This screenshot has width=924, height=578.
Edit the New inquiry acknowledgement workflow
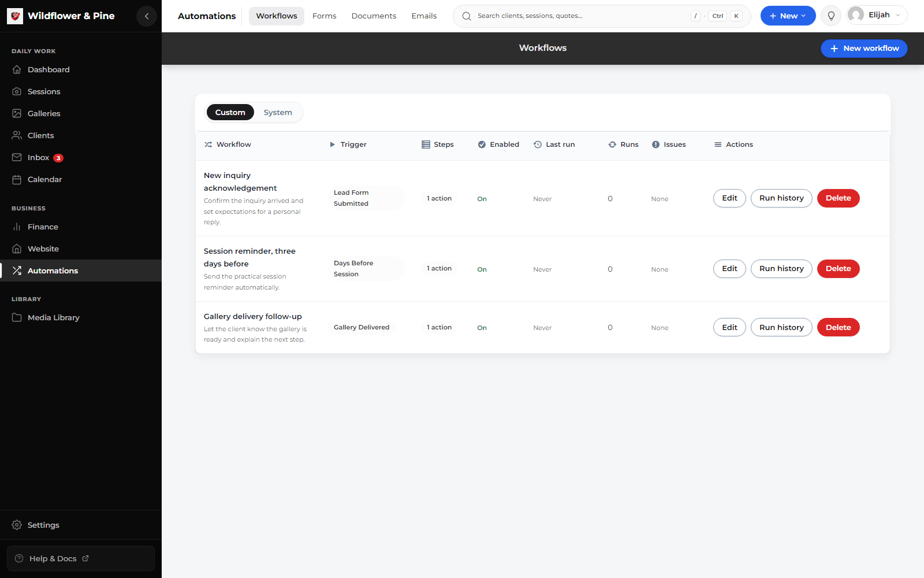click(729, 198)
